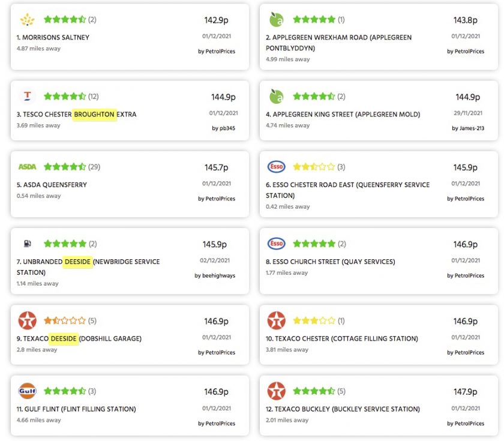Click Esso Church Street logo
The width and height of the screenshot is (504, 441).
(x=276, y=244)
